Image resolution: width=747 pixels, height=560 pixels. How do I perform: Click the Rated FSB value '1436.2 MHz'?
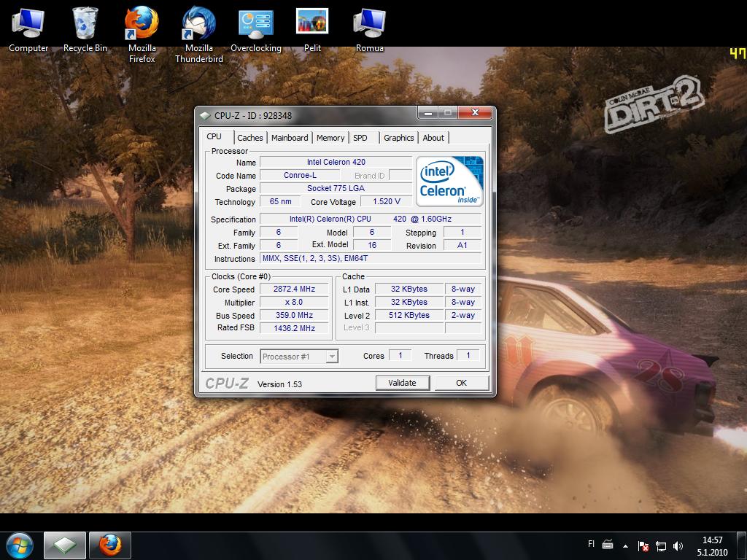click(294, 328)
